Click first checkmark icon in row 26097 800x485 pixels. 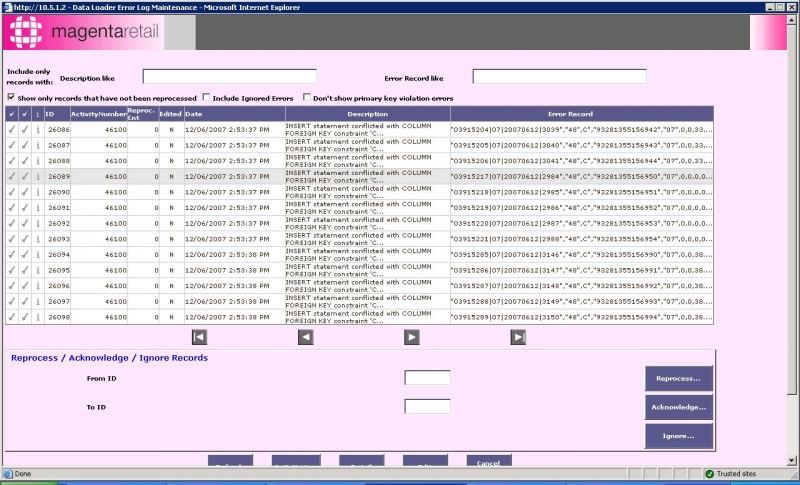(x=12, y=301)
